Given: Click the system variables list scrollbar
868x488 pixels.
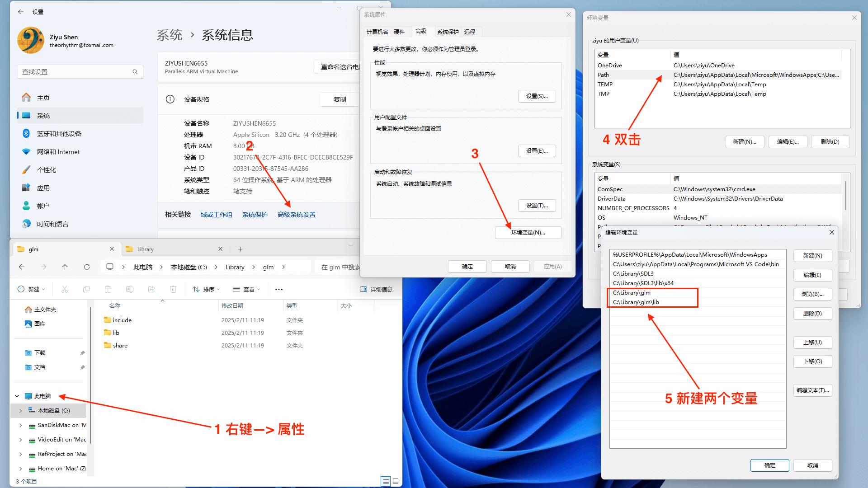Looking at the screenshot, I should pos(845,195).
